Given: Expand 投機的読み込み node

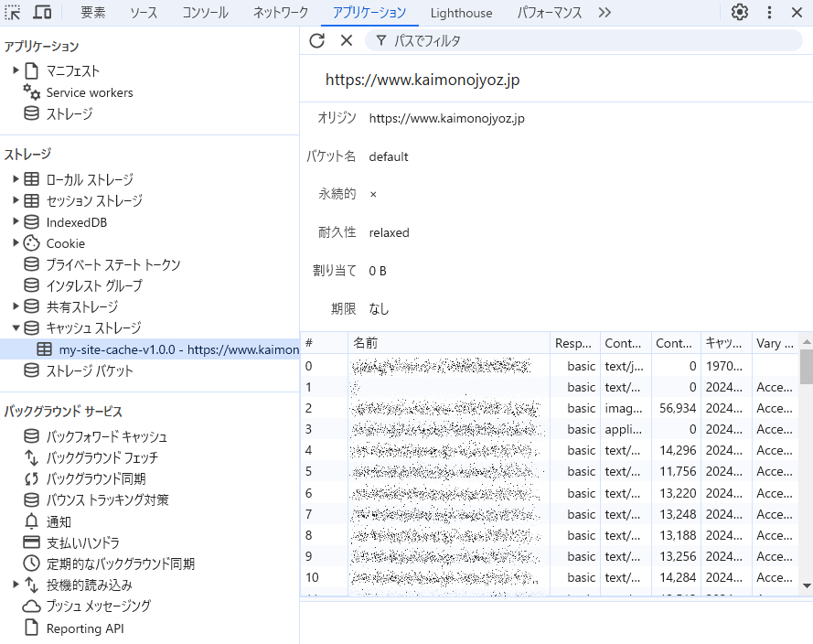Looking at the screenshot, I should tap(16, 585).
